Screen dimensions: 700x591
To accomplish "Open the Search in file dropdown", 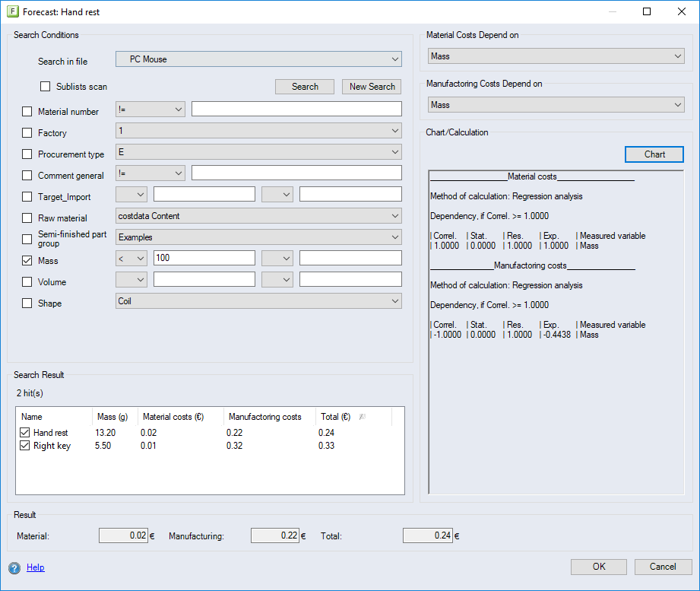I will (258, 59).
